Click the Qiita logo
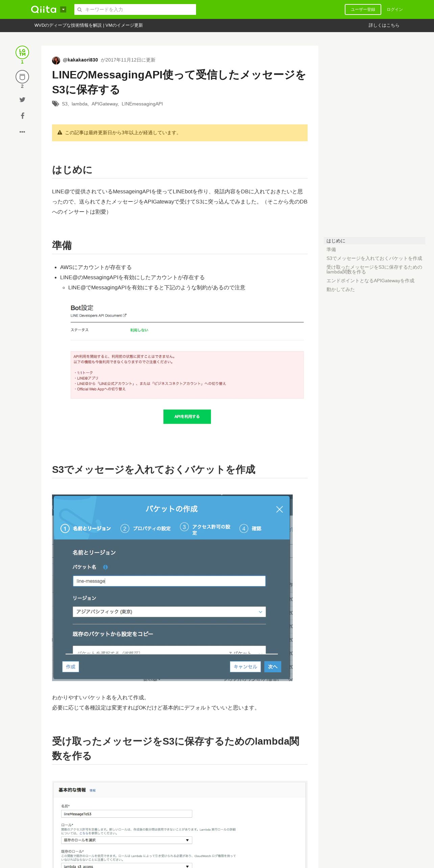Image resolution: width=434 pixels, height=868 pixels. [x=44, y=9]
